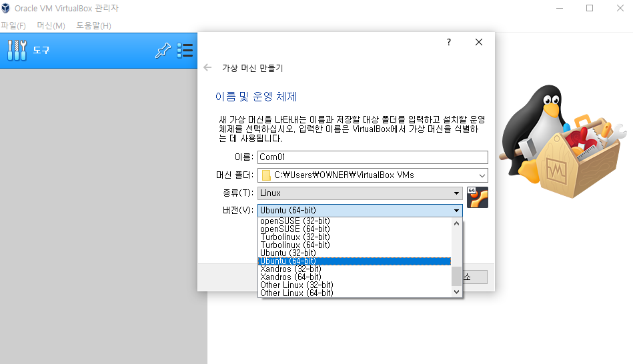633x364 pixels.
Task: Open the 파일(F) menu
Action: 13,26
